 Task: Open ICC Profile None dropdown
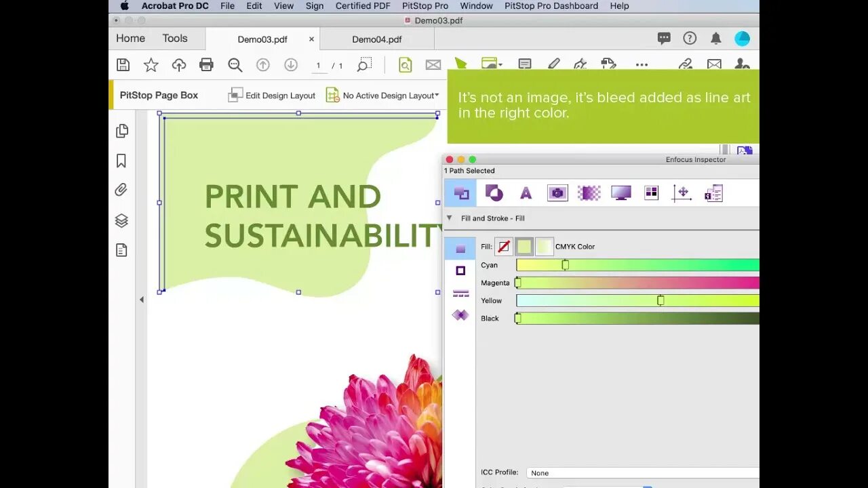pyautogui.click(x=643, y=472)
